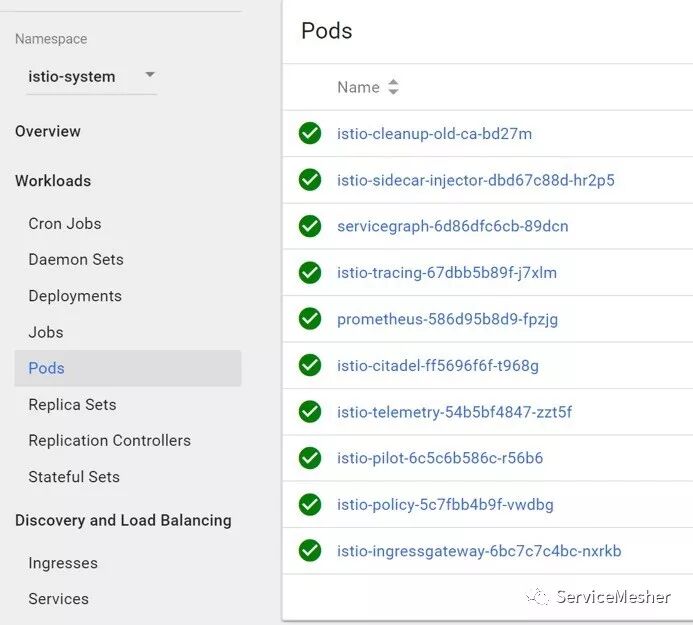This screenshot has height=625, width=693.
Task: Click status icon for istio-tracing pod
Action: [310, 272]
